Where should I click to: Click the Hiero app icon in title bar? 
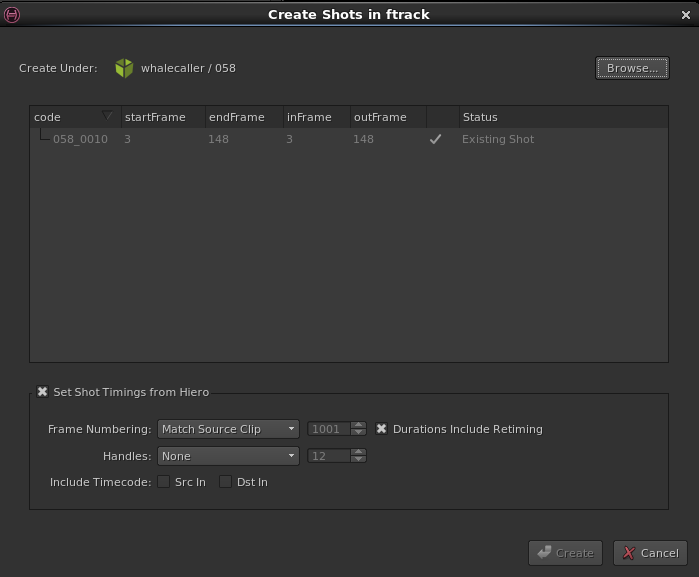pyautogui.click(x=12, y=15)
